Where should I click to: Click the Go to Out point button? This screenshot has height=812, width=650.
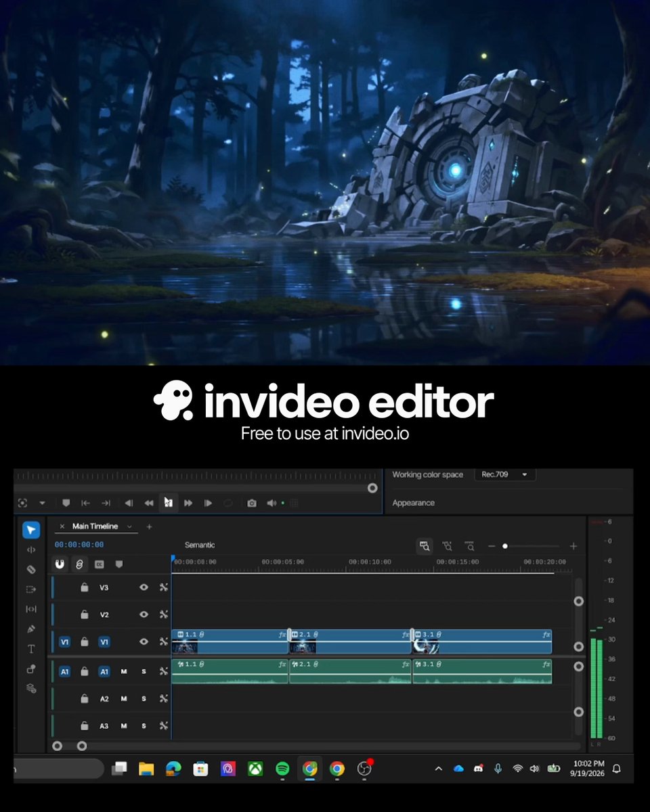tap(106, 503)
